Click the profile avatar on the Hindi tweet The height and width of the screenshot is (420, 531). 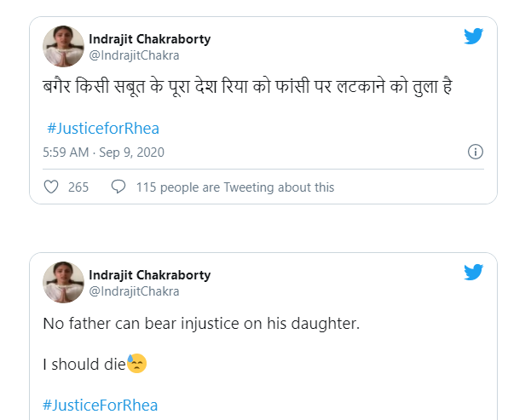pos(63,47)
